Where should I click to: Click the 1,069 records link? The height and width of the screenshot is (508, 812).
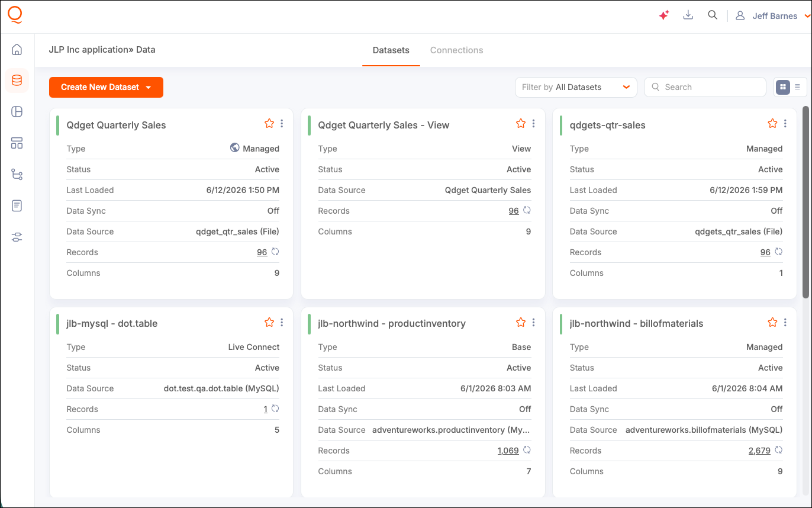(x=508, y=451)
